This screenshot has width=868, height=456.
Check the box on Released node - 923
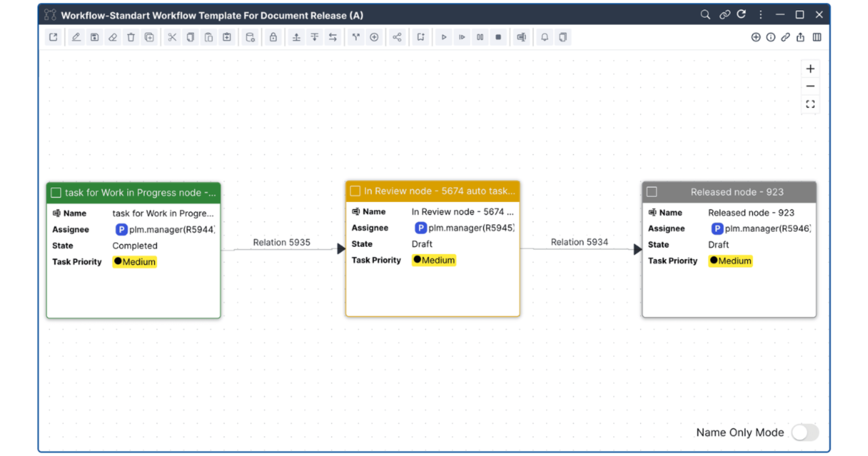coord(651,192)
